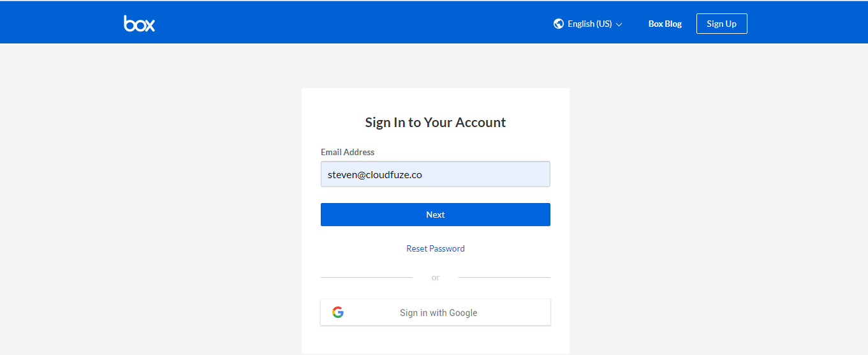868x355 pixels.
Task: Focus the Email Address input field
Action: [435, 174]
